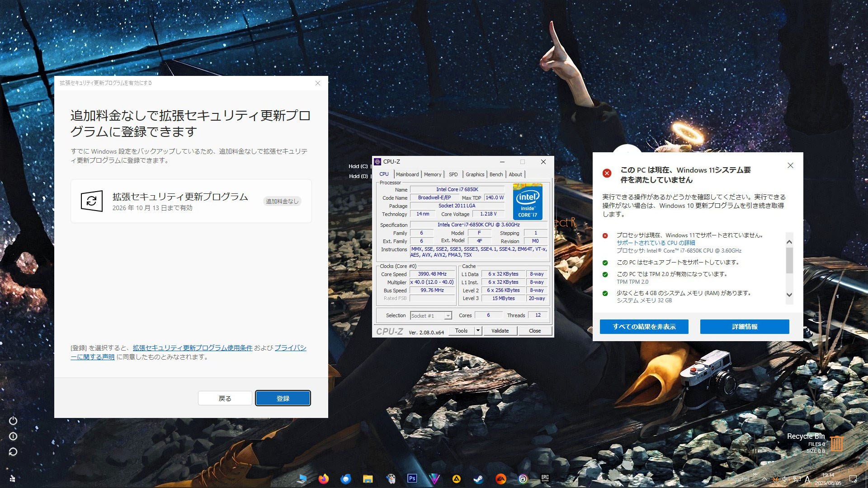Click the purple V app taskbar icon
The width and height of the screenshot is (868, 488).
pyautogui.click(x=434, y=479)
